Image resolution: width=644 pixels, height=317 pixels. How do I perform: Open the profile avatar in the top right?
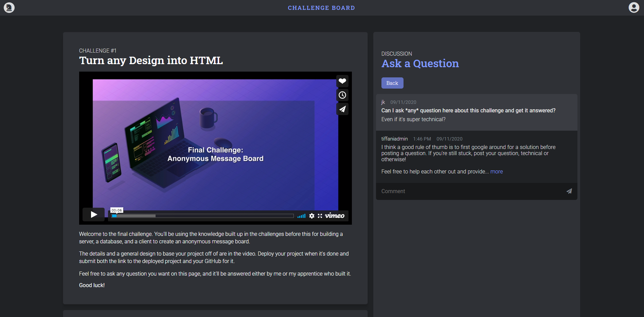click(635, 8)
